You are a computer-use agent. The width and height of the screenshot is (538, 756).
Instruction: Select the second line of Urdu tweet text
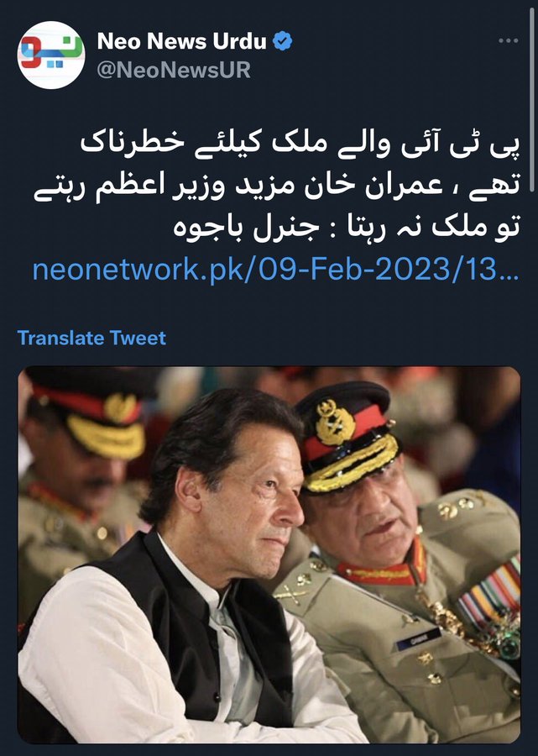pos(277,188)
